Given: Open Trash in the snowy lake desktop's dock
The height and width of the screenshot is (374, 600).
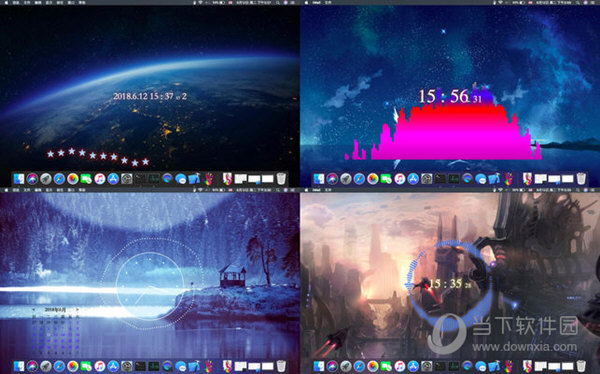Looking at the screenshot, I should pos(281,366).
